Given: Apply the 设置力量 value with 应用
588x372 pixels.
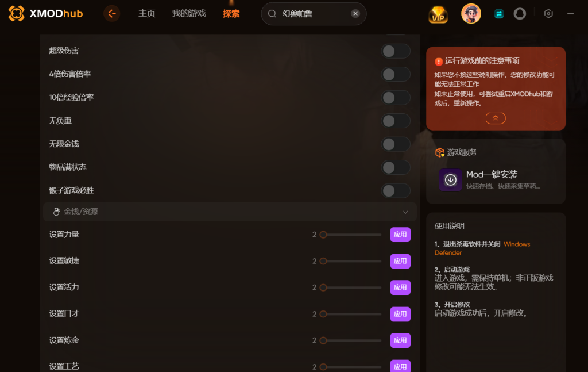Looking at the screenshot, I should coord(400,235).
